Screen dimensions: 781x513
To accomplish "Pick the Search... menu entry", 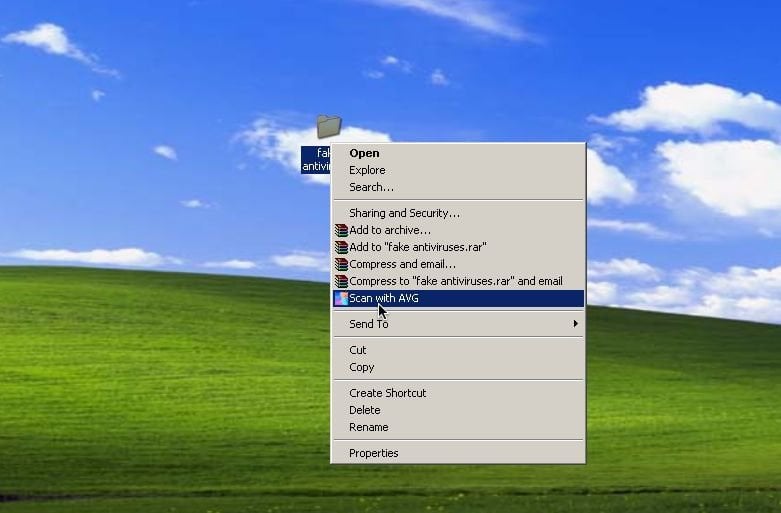I will tap(371, 187).
